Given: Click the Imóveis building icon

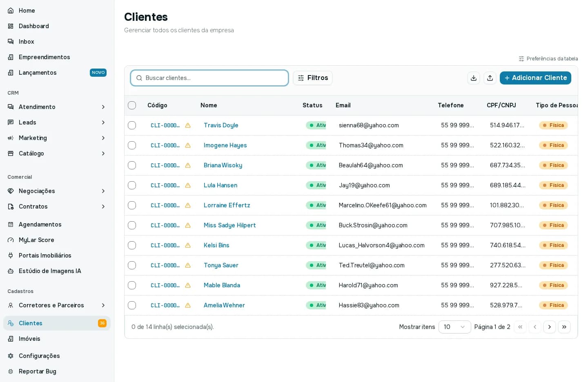Looking at the screenshot, I should coord(11,339).
